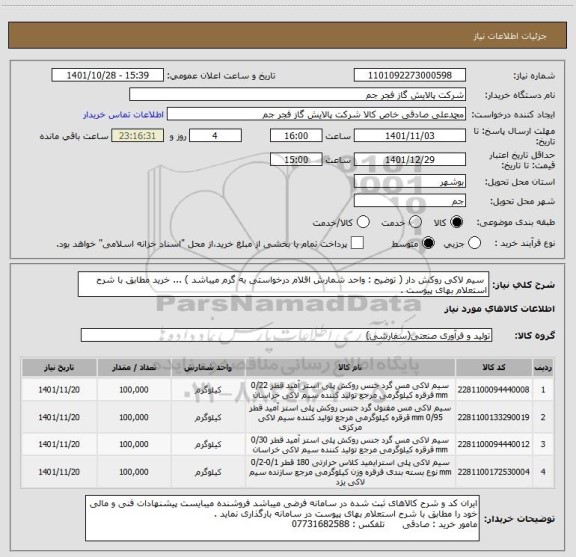Viewport: 576px width, 557px height.
Task: Click the کیلوگرم unit in row 2
Action: (208, 417)
